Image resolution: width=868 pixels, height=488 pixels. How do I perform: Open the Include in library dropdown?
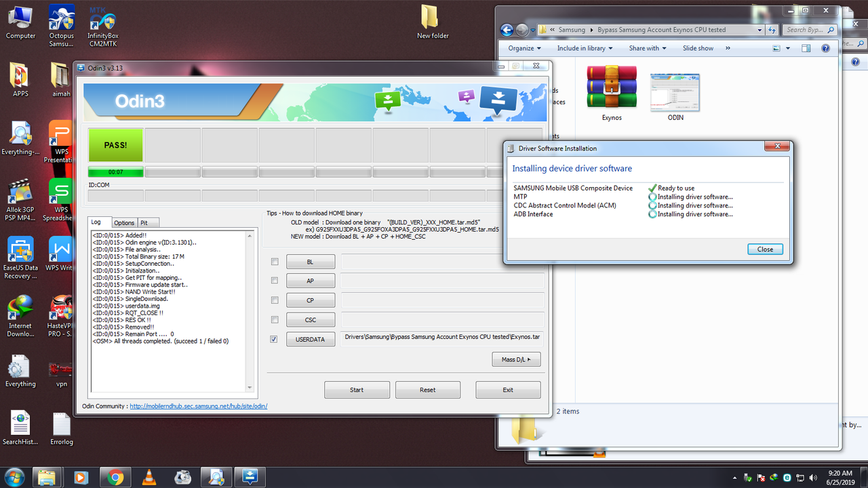click(x=585, y=48)
